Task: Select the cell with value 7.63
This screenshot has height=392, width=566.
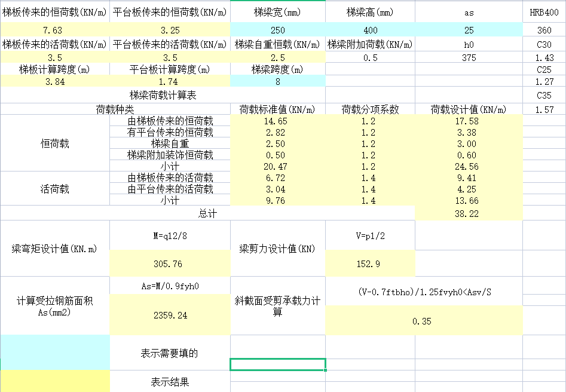Action: [54, 30]
